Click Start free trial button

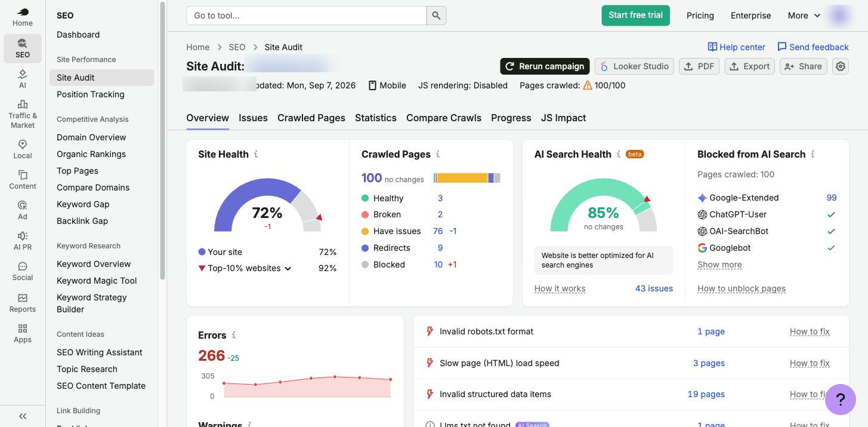click(x=635, y=16)
